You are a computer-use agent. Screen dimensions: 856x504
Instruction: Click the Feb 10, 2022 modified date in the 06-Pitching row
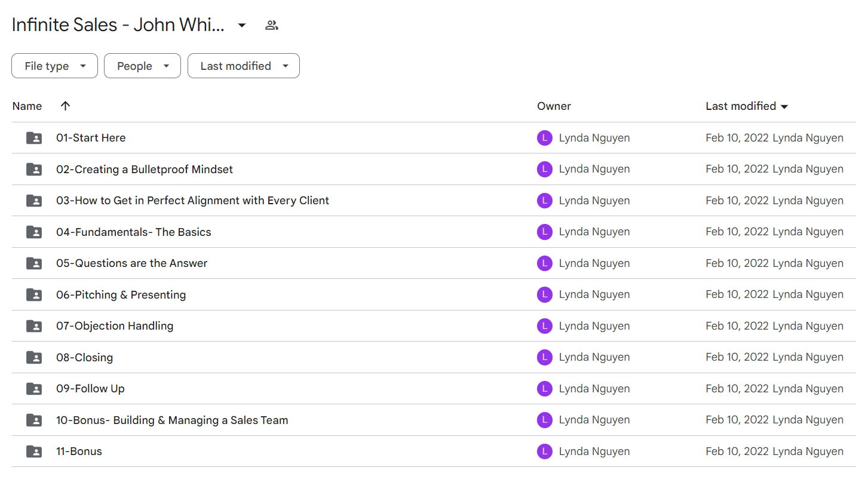point(737,294)
